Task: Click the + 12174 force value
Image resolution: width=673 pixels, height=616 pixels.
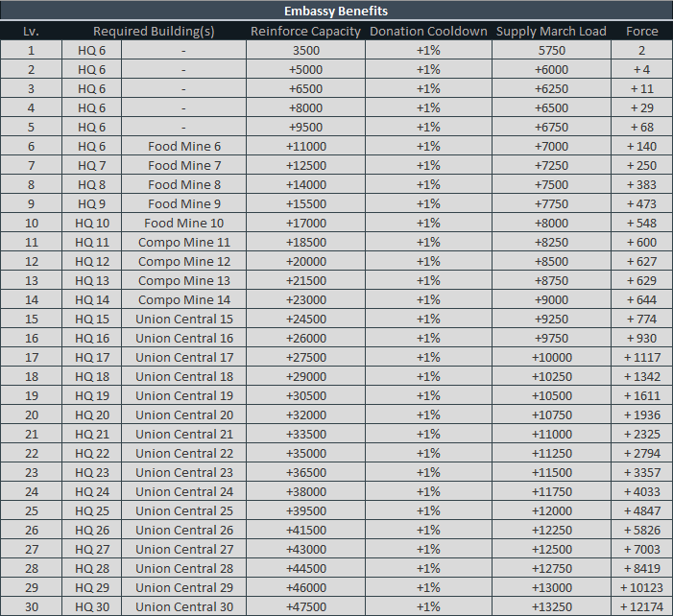Action: [x=641, y=606]
